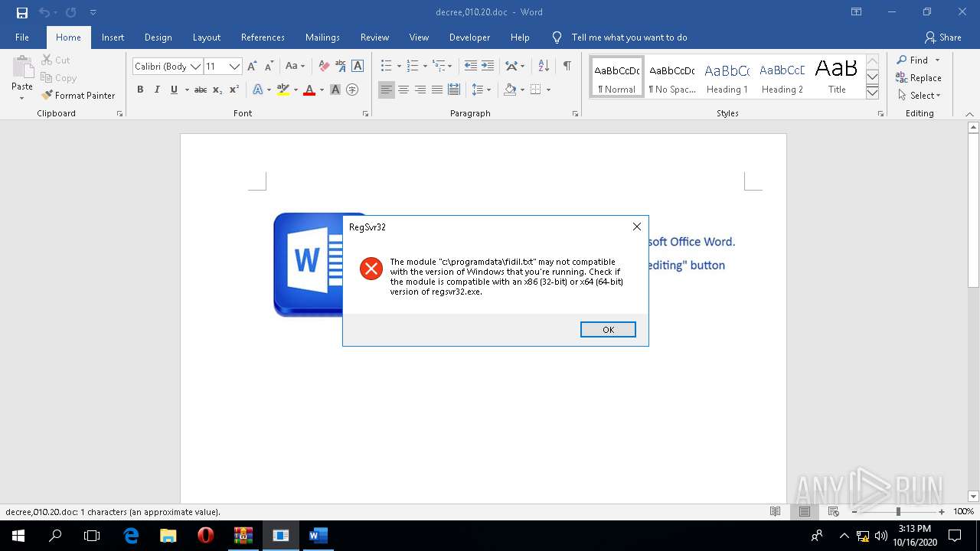The width and height of the screenshot is (980, 551).
Task: Open Opera browser from taskbar
Action: (205, 536)
